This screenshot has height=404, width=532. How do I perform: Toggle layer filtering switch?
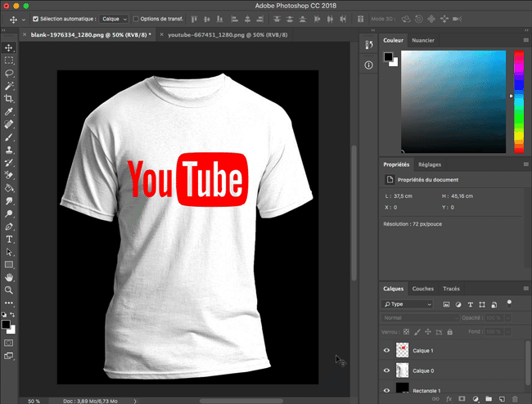point(509,304)
